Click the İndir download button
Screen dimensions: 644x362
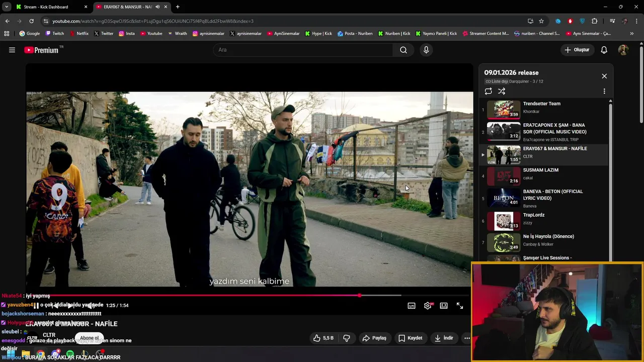pyautogui.click(x=444, y=338)
